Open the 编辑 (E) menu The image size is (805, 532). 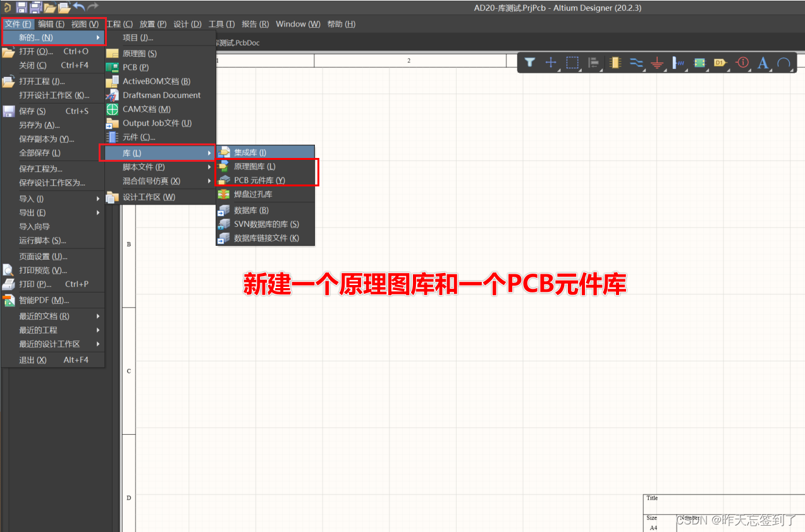point(51,24)
